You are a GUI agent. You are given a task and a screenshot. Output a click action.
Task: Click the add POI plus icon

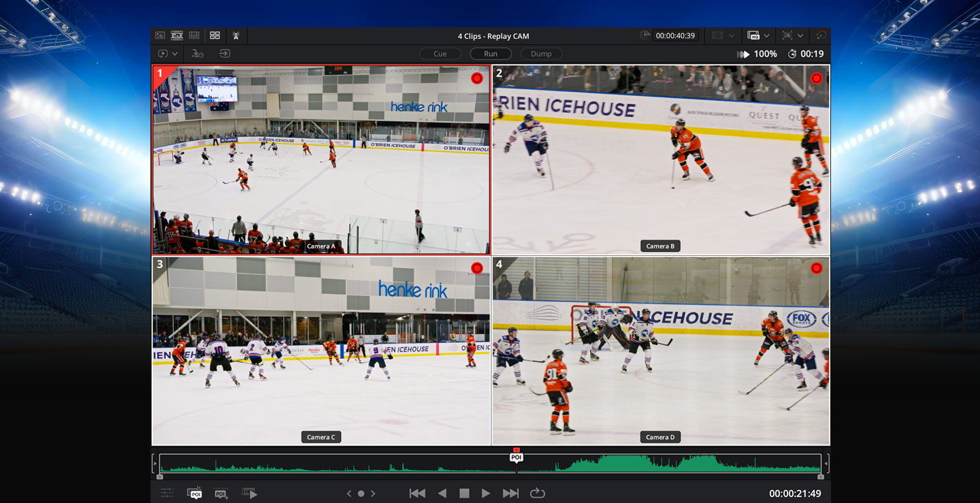point(220,493)
